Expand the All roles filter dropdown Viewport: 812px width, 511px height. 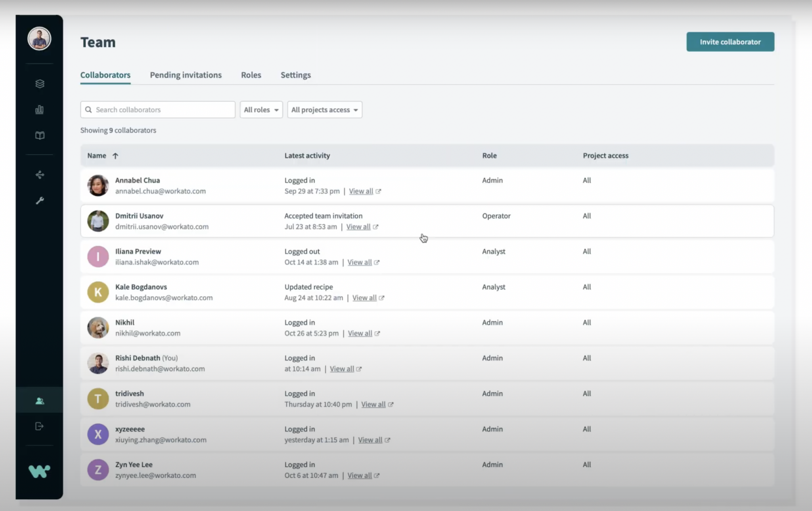click(261, 110)
